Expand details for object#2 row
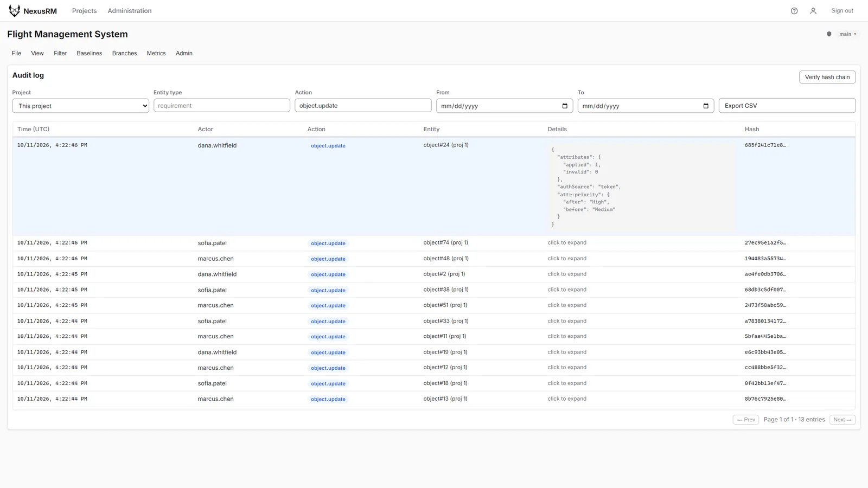Screen dimensions: 868x488 [567, 274]
